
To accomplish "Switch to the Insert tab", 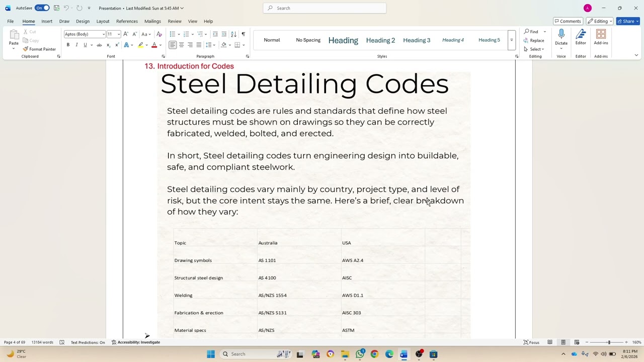I will 47,21.
